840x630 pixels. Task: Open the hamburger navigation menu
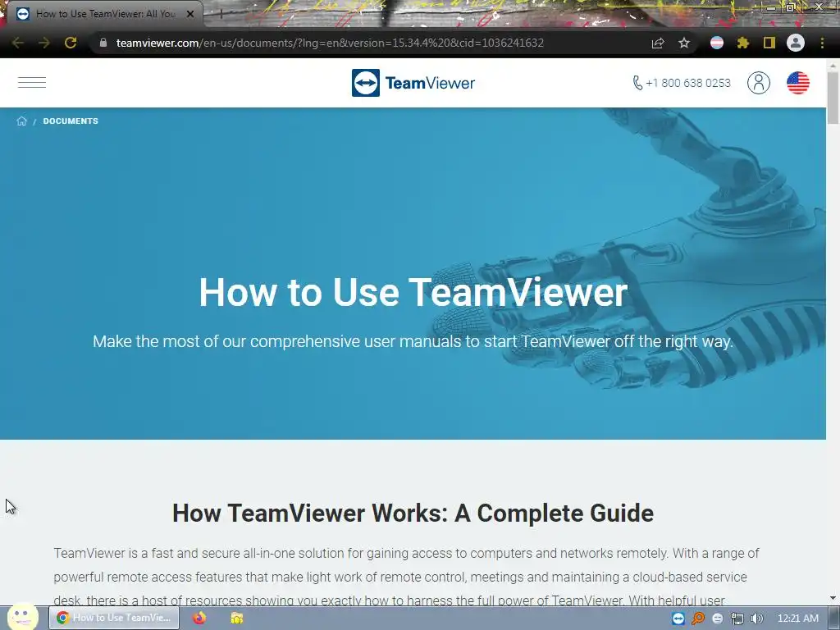pos(32,83)
